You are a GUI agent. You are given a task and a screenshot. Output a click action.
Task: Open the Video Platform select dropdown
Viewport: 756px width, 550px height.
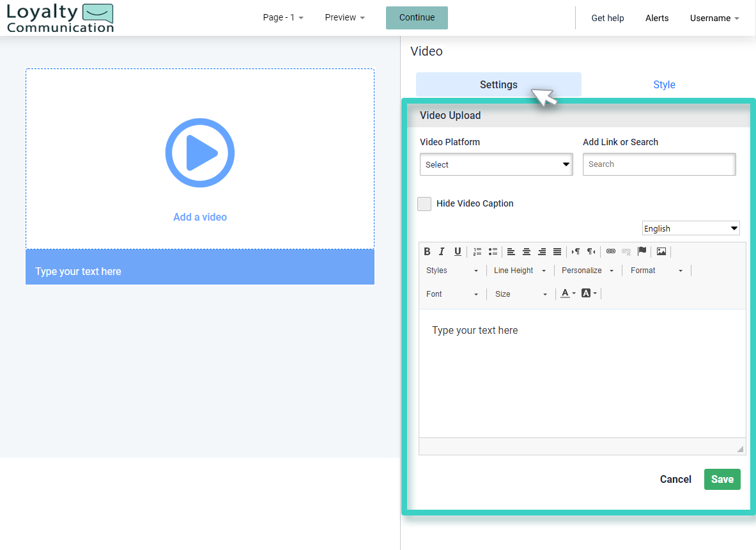[496, 164]
